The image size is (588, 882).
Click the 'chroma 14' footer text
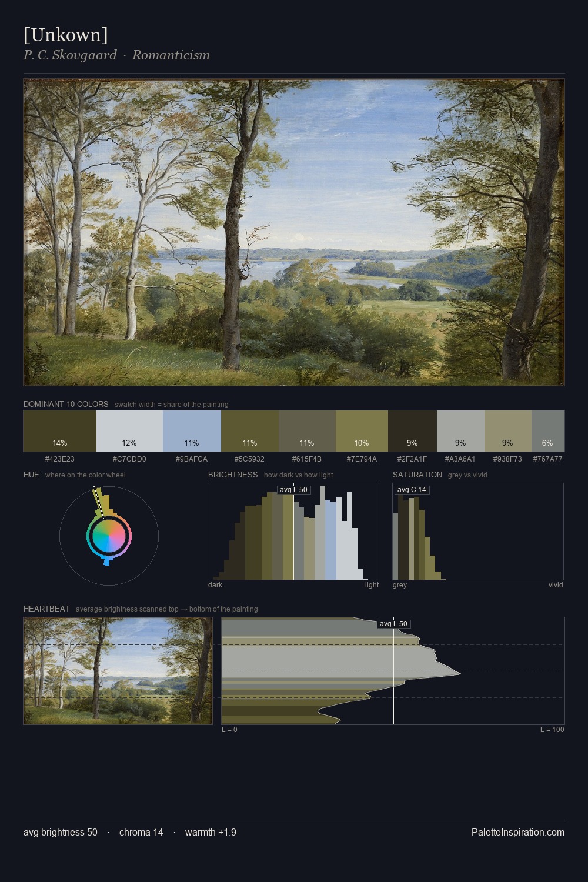coord(141,832)
